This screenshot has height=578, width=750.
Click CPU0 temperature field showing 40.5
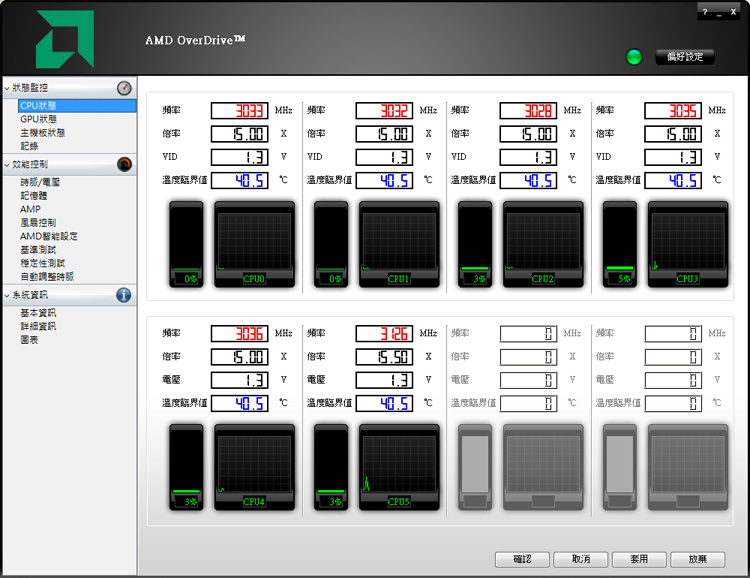[240, 180]
